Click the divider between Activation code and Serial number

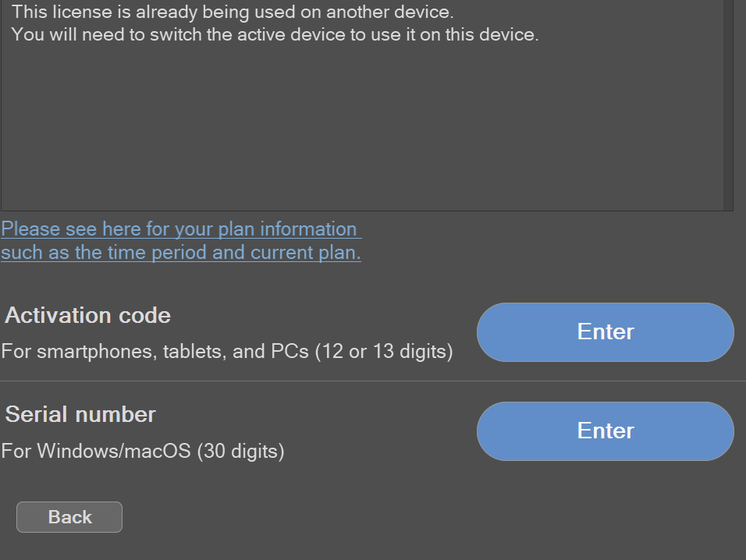[x=373, y=381]
